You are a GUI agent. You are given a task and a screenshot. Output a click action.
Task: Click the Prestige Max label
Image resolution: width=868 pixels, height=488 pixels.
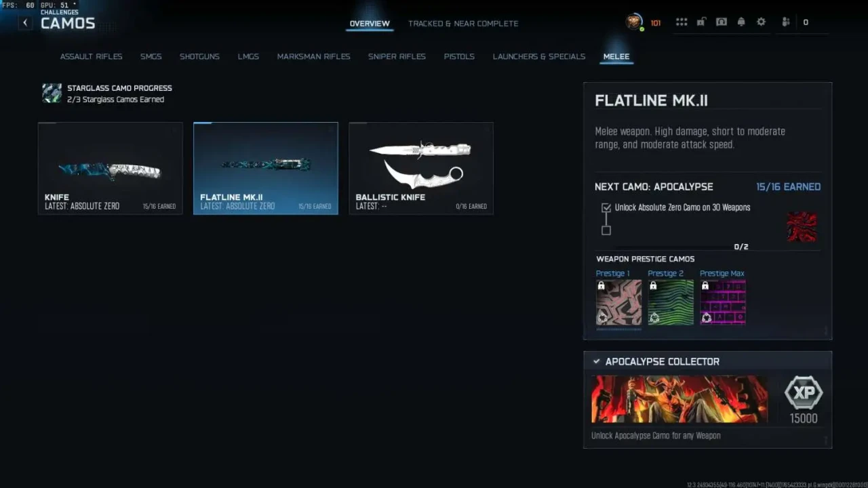click(x=722, y=273)
